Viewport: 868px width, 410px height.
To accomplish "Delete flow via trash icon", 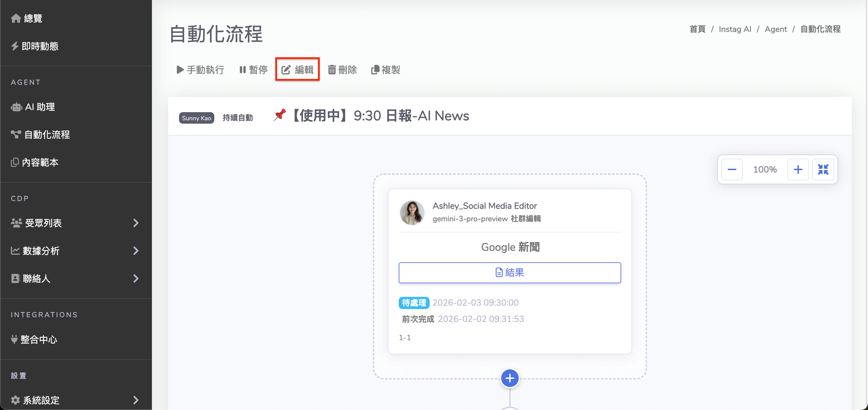I will click(x=332, y=70).
